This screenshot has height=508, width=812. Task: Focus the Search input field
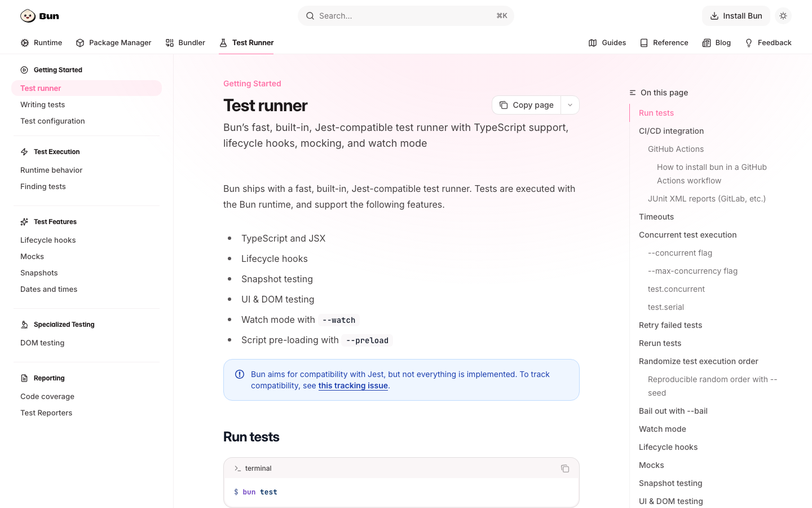click(406, 16)
